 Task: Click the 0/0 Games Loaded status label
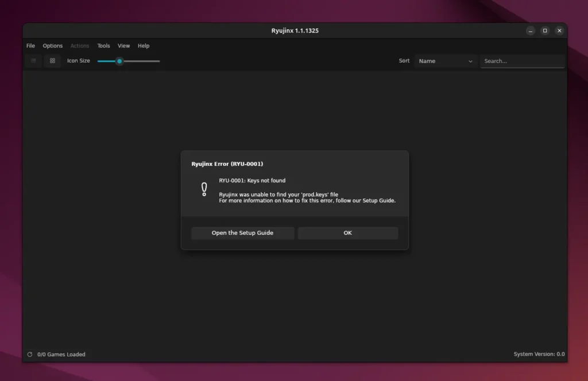point(61,355)
